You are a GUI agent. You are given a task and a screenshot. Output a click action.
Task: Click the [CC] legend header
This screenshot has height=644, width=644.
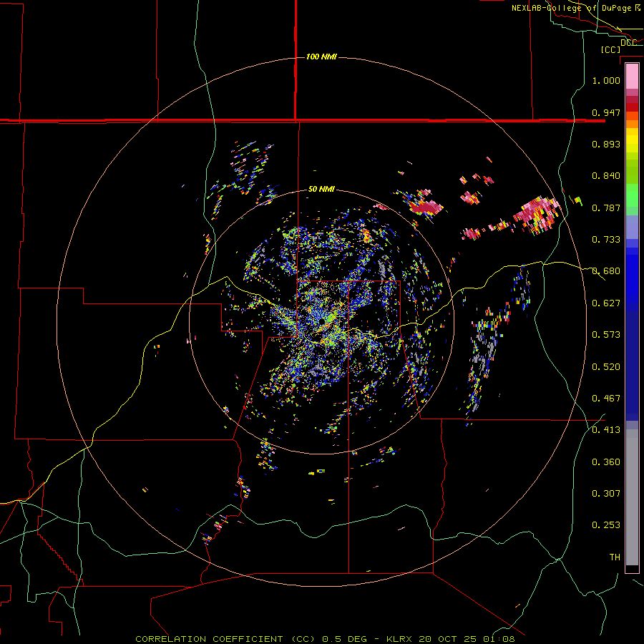coord(610,49)
